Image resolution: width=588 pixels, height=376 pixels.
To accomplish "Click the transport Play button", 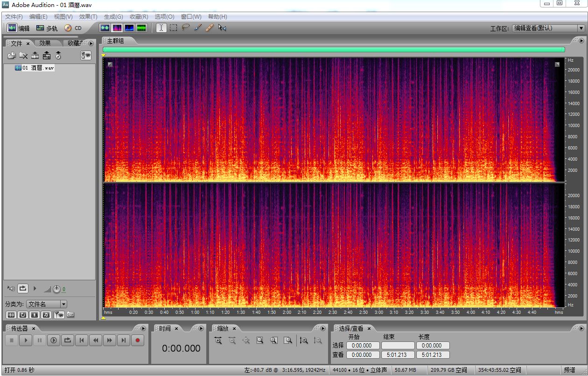I will pos(26,341).
